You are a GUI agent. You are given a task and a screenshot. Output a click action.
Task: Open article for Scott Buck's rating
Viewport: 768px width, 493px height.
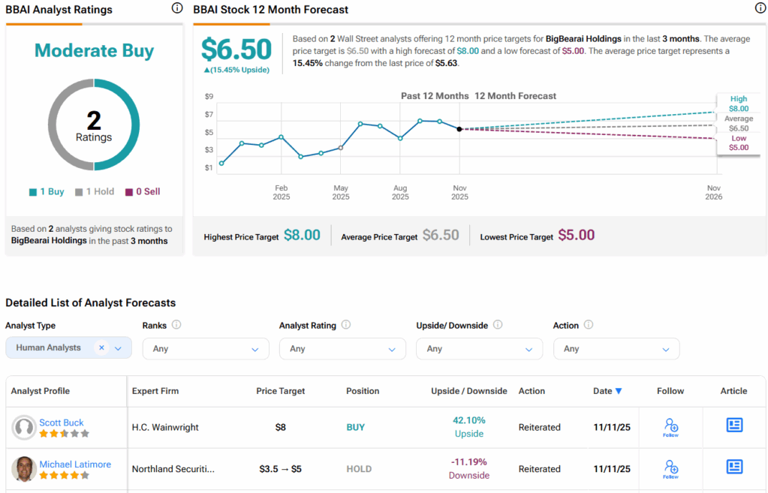click(734, 426)
